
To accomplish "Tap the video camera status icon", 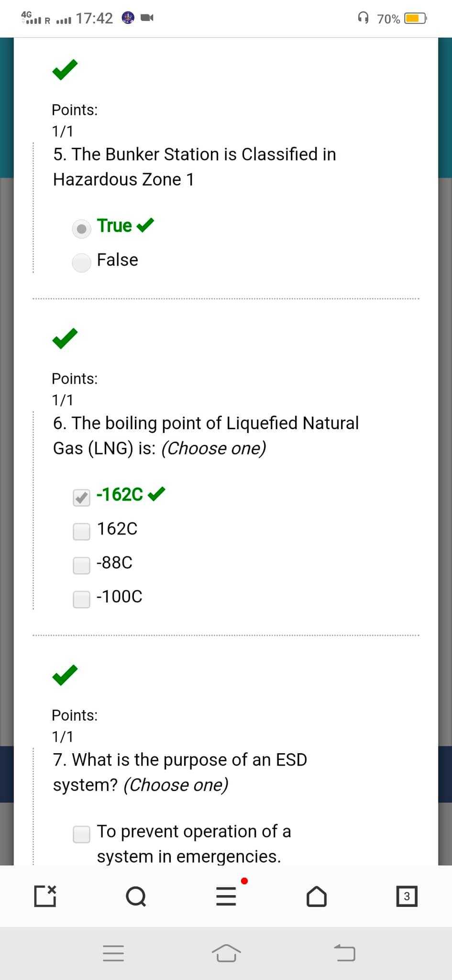I will point(147,18).
